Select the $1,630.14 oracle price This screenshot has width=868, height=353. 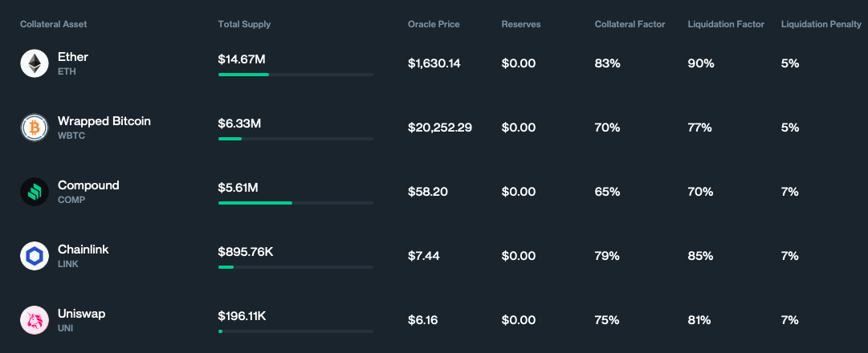[x=434, y=63]
